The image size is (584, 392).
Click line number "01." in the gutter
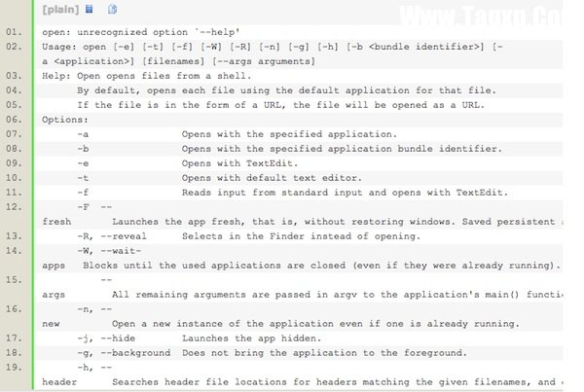pos(14,32)
